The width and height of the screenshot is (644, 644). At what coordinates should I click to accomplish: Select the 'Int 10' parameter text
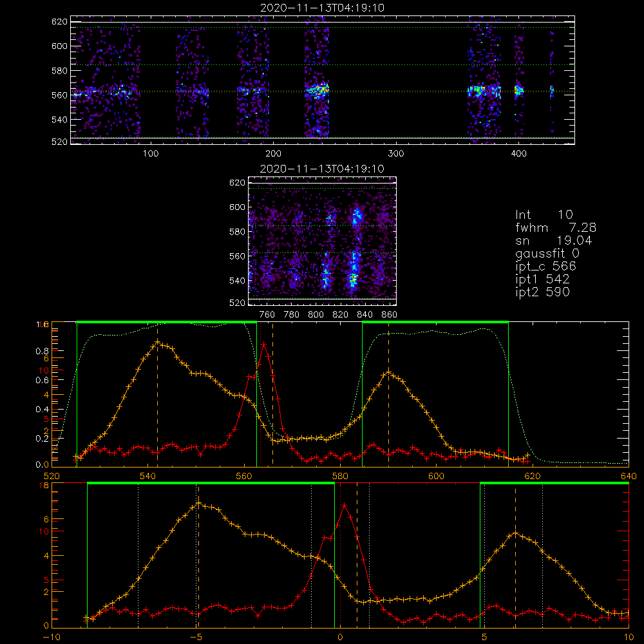[x=544, y=214]
